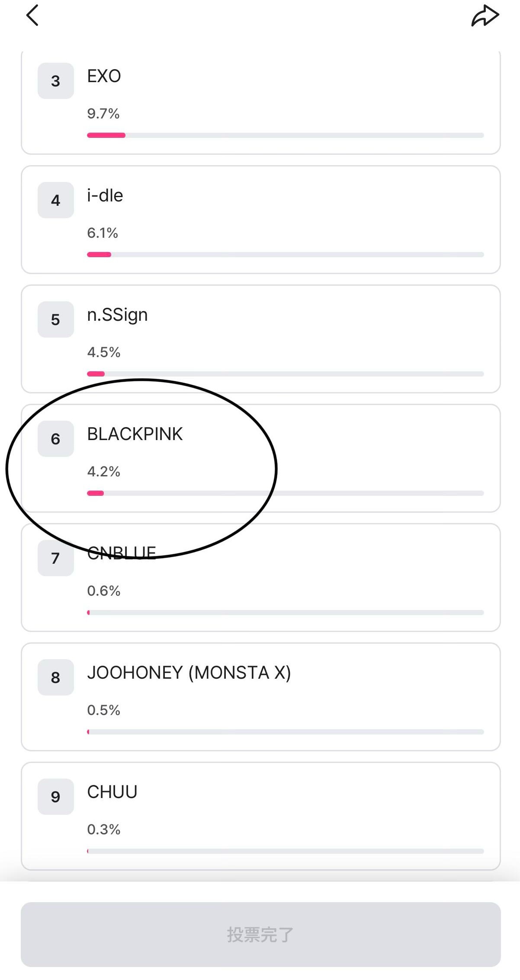Tap CNBLUE's 0.6% percentage text

pyautogui.click(x=103, y=591)
